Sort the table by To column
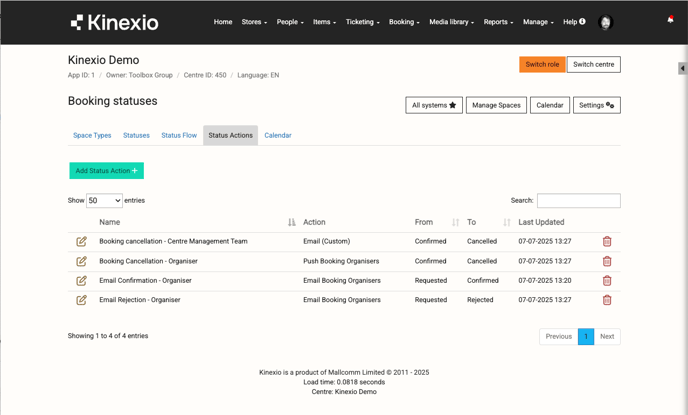Viewport: 688px width, 415px height. coord(506,222)
